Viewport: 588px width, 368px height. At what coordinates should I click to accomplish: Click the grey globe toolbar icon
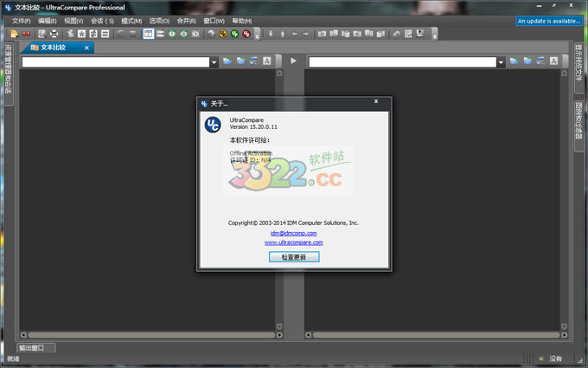(211, 34)
